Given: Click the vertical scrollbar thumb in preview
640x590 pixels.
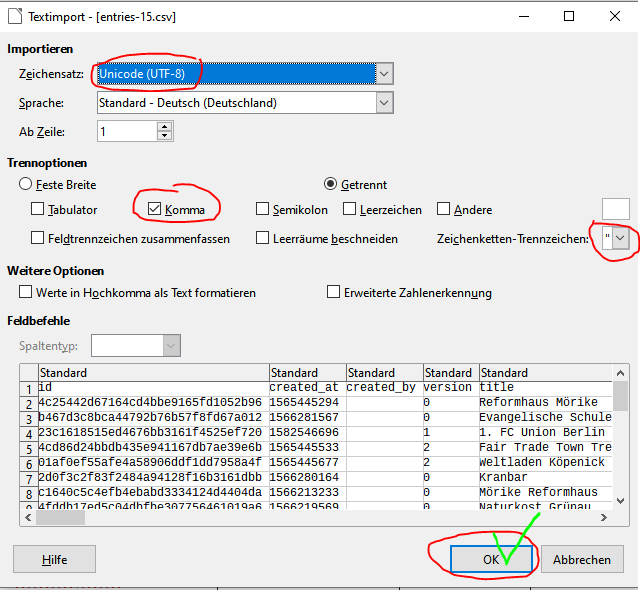Looking at the screenshot, I should click(x=620, y=396).
